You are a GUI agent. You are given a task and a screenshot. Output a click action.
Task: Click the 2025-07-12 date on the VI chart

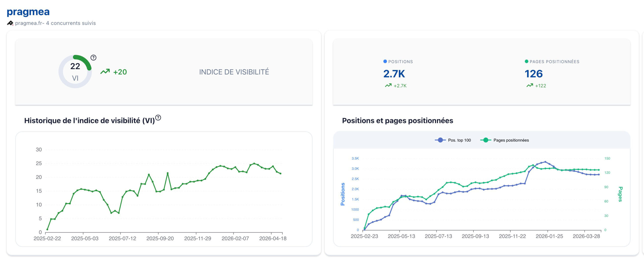pyautogui.click(x=122, y=238)
